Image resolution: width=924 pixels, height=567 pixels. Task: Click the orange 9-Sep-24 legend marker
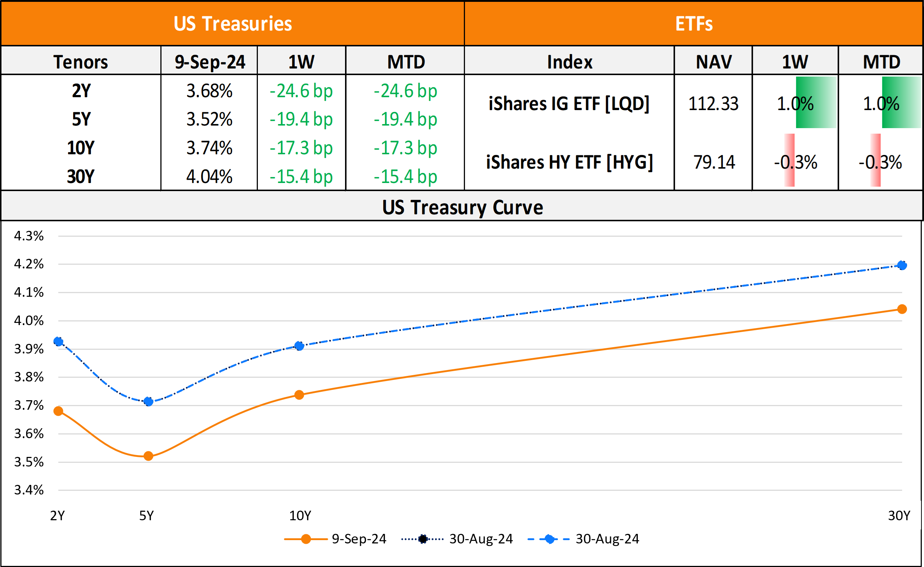[x=306, y=539]
